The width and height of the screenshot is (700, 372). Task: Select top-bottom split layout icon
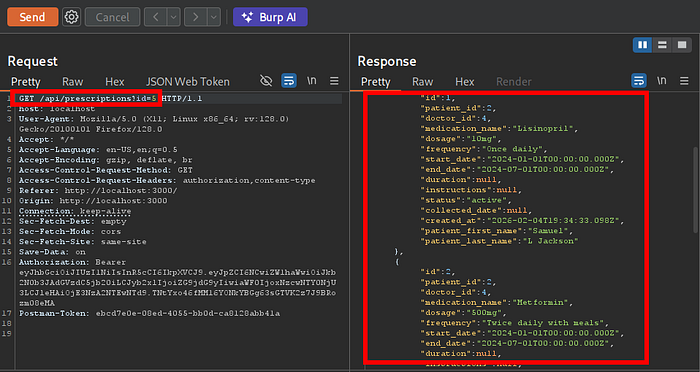(662, 45)
